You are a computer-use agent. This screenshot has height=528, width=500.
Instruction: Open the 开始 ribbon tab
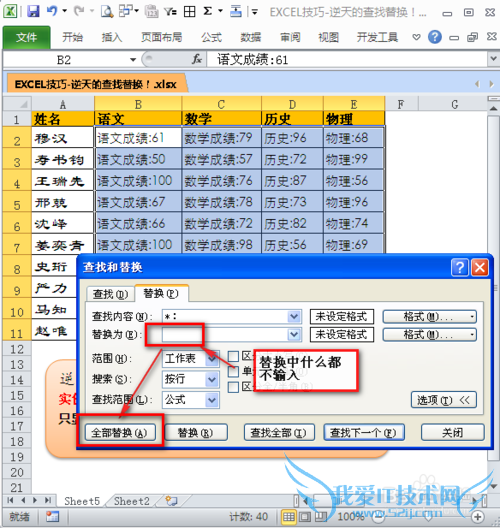click(x=72, y=37)
